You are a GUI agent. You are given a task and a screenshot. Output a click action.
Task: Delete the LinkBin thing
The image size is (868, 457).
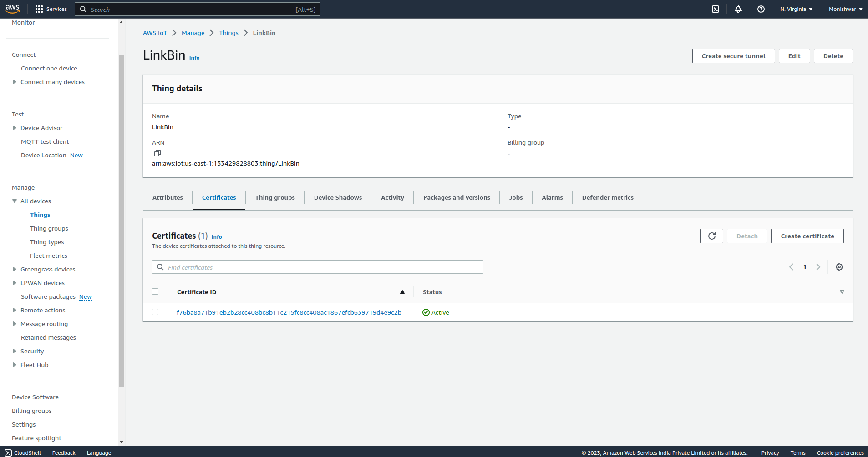[x=833, y=56]
